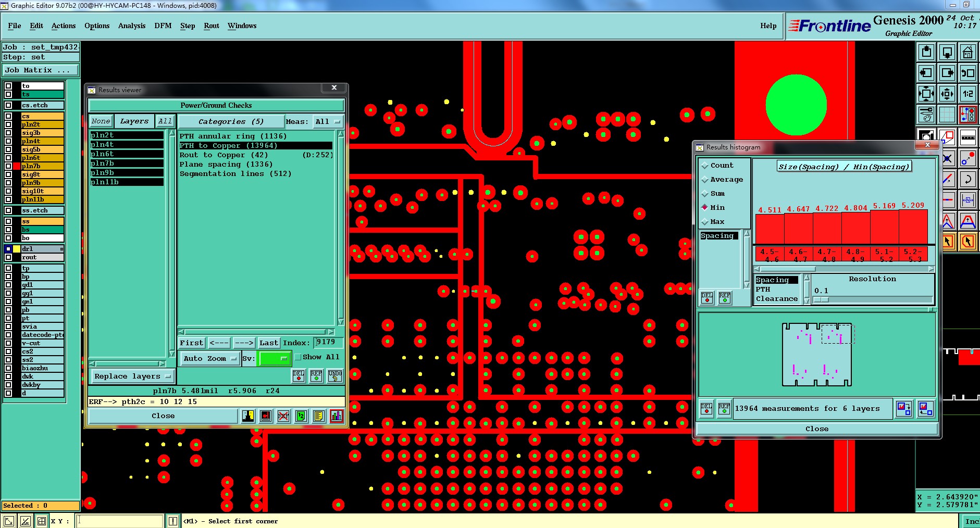This screenshot has width=980, height=528.
Task: Click the DEL icon beside UNDO
Action: (299, 375)
